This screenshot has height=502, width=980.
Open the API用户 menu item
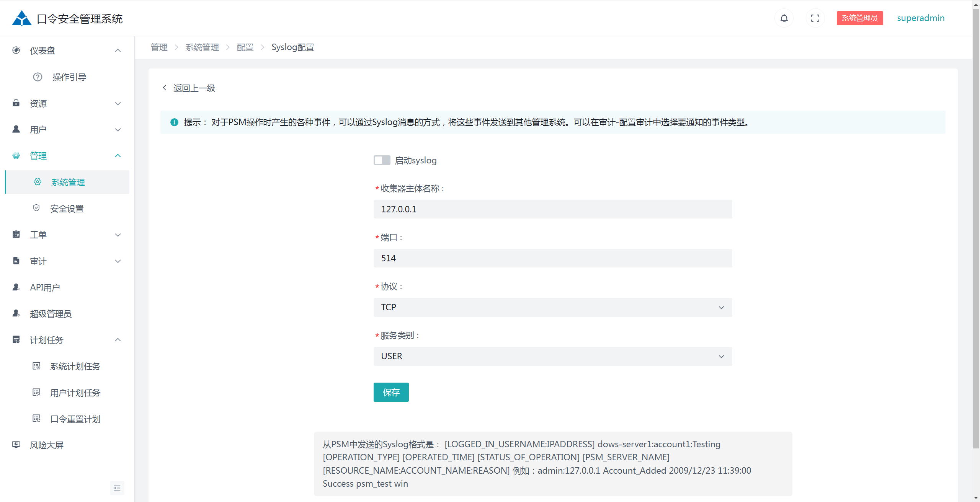45,287
